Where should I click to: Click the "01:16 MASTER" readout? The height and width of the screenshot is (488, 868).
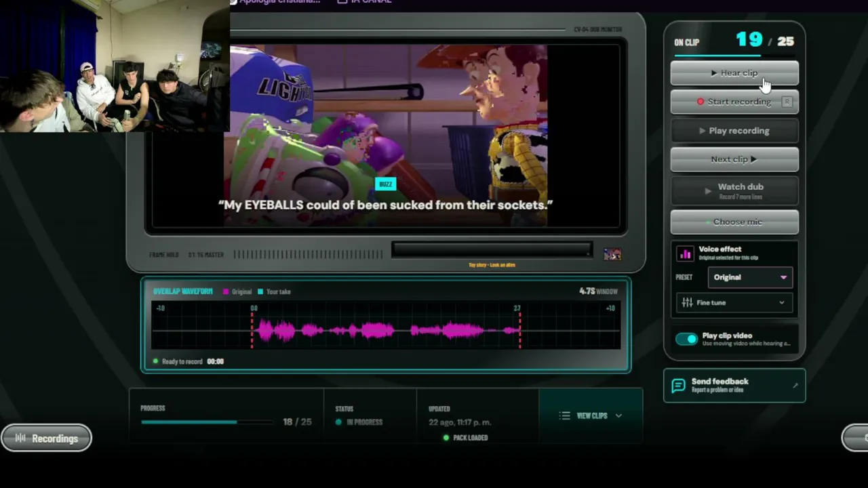click(x=205, y=255)
